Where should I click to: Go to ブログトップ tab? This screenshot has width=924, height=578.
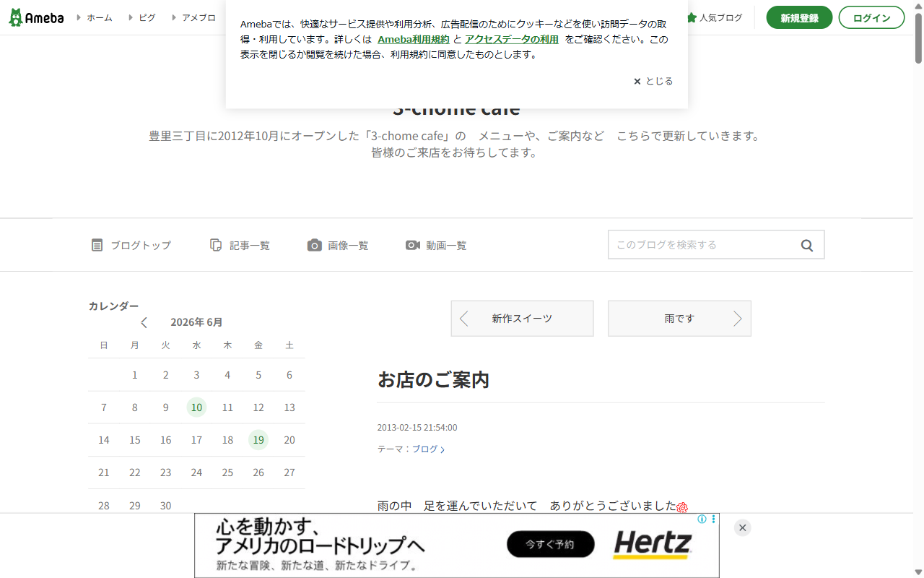click(x=131, y=245)
